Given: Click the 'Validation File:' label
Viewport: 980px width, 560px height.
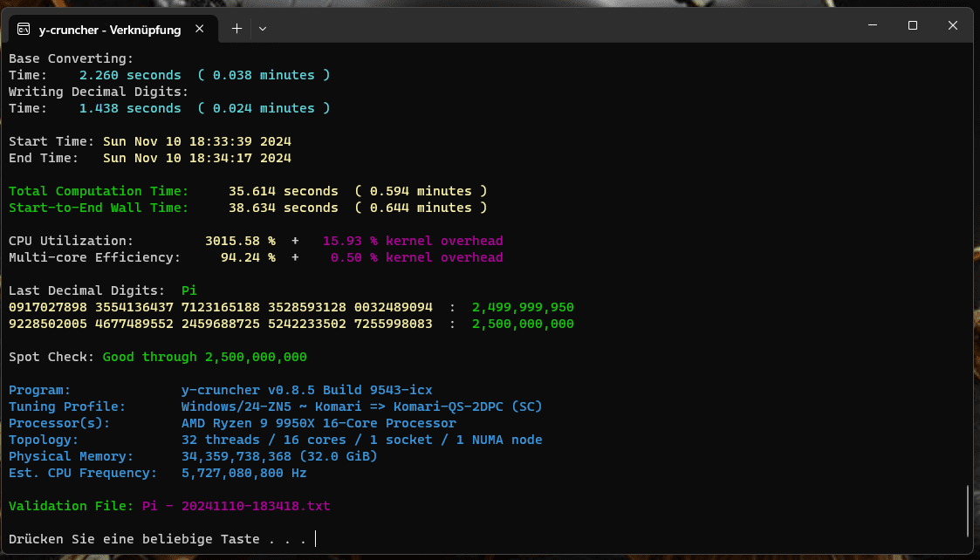Looking at the screenshot, I should click(x=72, y=506).
